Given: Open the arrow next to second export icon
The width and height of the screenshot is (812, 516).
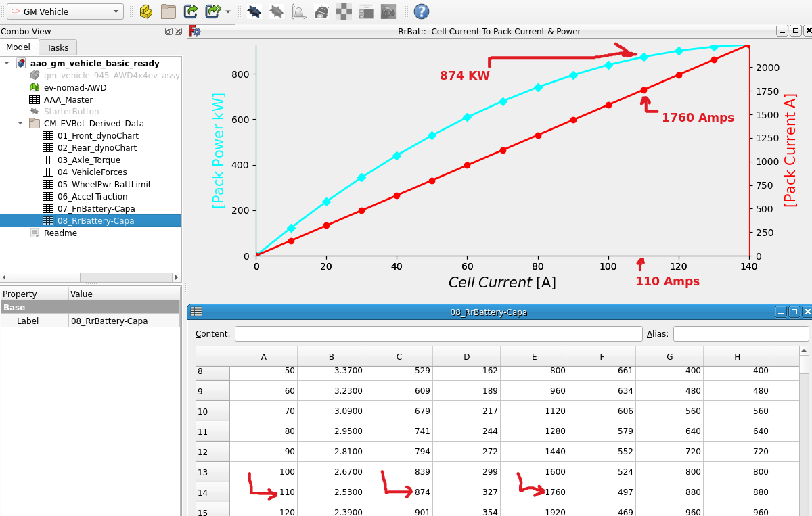Looking at the screenshot, I should click(228, 12).
